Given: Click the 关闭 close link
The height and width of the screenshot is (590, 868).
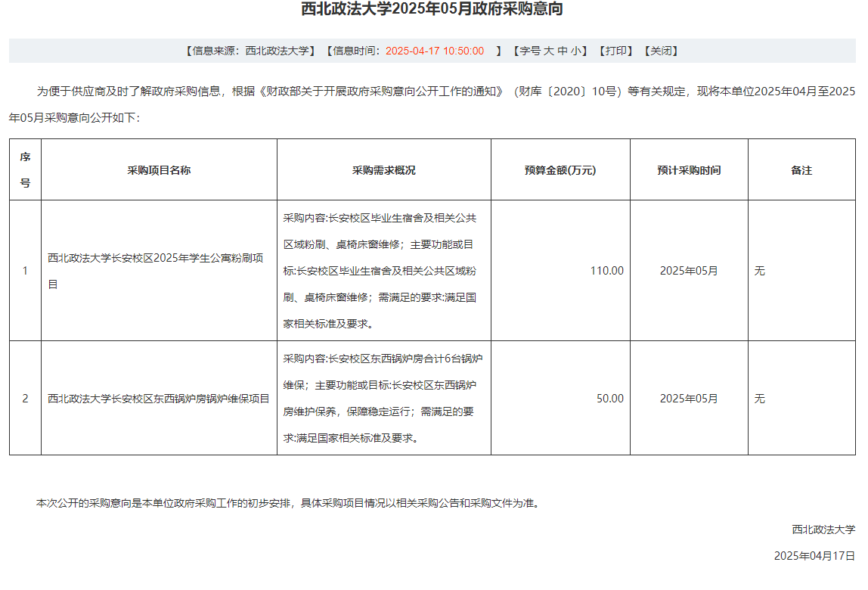Looking at the screenshot, I should [661, 51].
